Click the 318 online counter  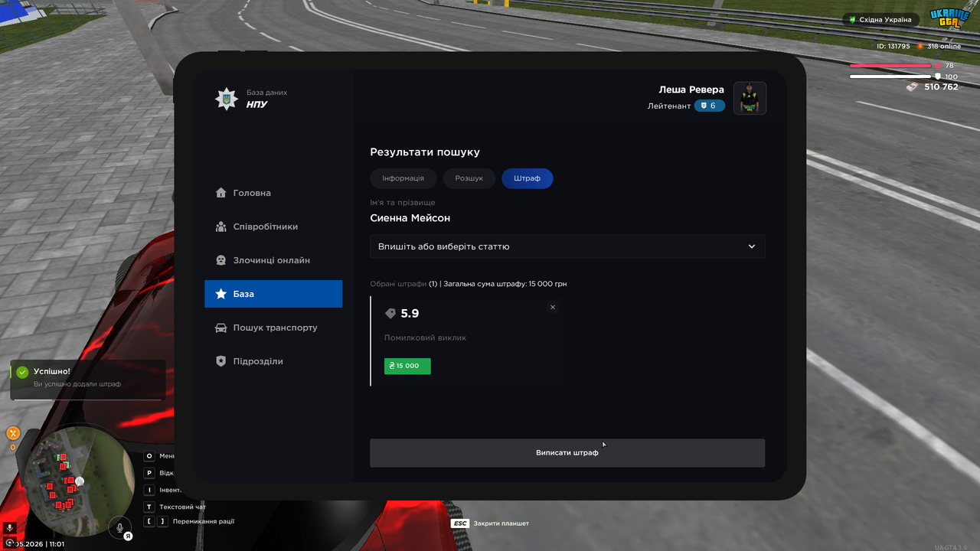click(x=943, y=46)
